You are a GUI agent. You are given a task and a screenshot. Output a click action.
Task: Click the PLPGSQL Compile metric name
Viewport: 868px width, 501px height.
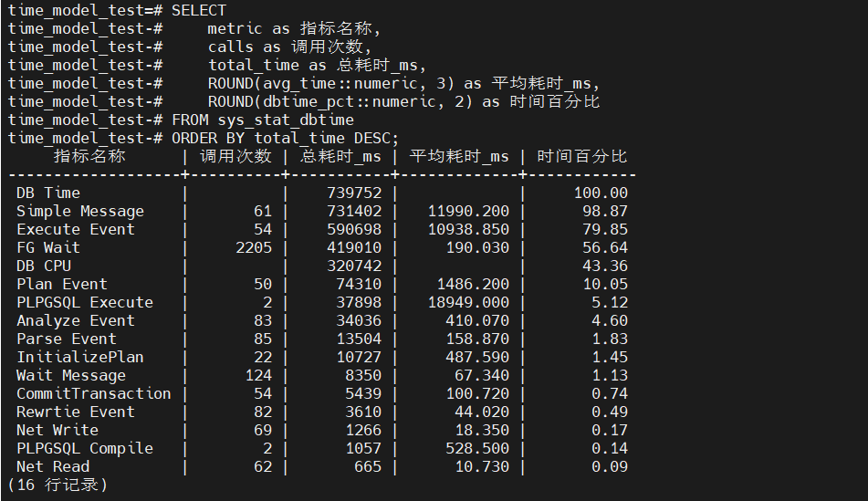(84, 448)
